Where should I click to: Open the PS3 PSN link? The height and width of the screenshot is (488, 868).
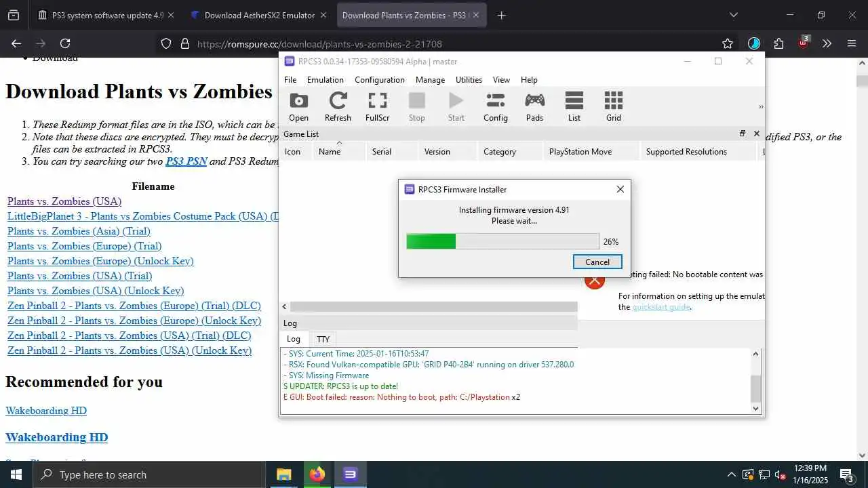click(x=186, y=161)
